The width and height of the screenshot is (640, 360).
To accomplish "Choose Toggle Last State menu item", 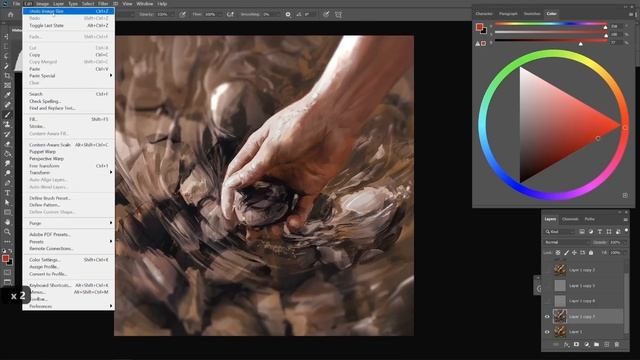I will (x=69, y=25).
